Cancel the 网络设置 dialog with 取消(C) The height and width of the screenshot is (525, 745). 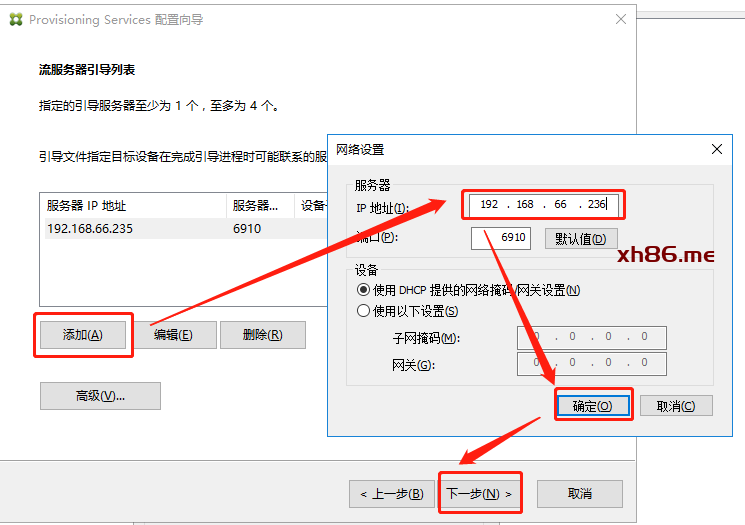676,405
